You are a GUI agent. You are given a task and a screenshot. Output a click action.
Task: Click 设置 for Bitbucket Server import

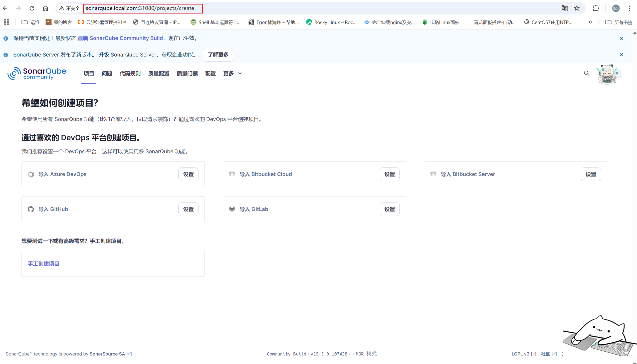click(x=591, y=174)
